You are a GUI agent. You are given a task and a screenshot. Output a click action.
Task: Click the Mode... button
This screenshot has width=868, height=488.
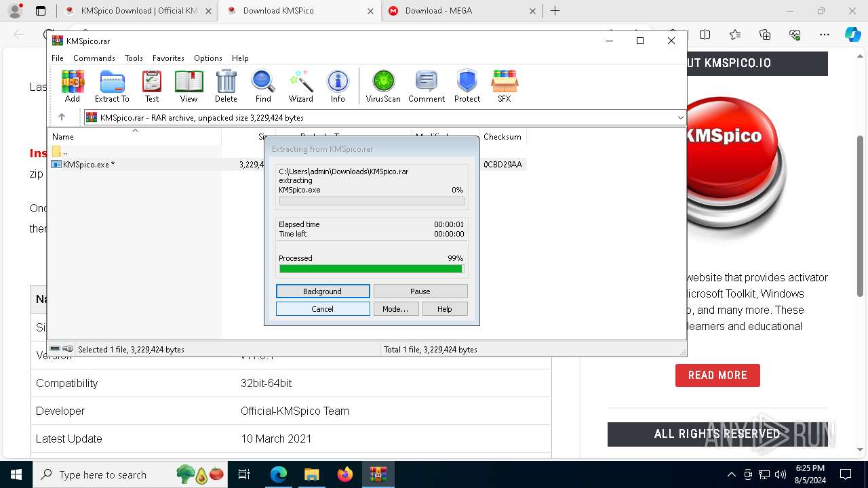(x=395, y=309)
